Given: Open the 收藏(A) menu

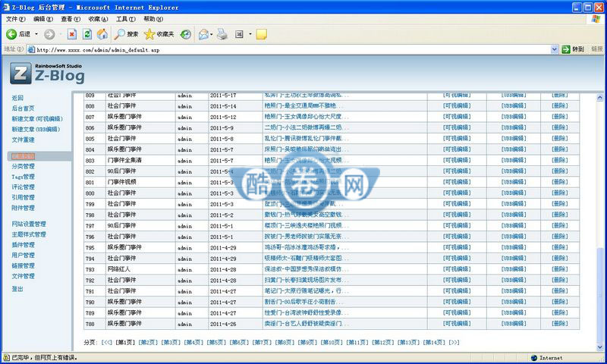Looking at the screenshot, I should pyautogui.click(x=98, y=18).
